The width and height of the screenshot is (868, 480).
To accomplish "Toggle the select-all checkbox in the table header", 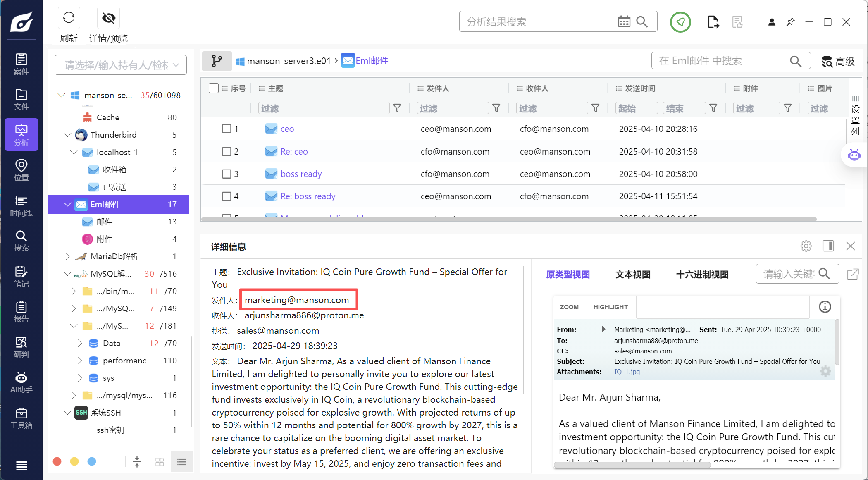I will tap(214, 88).
